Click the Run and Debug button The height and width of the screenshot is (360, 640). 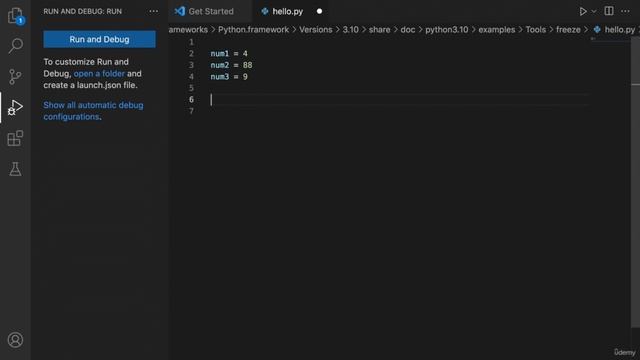pos(99,39)
